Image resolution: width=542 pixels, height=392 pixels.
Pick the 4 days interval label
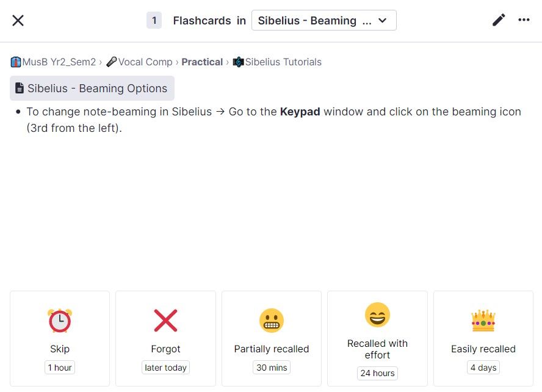click(x=483, y=368)
